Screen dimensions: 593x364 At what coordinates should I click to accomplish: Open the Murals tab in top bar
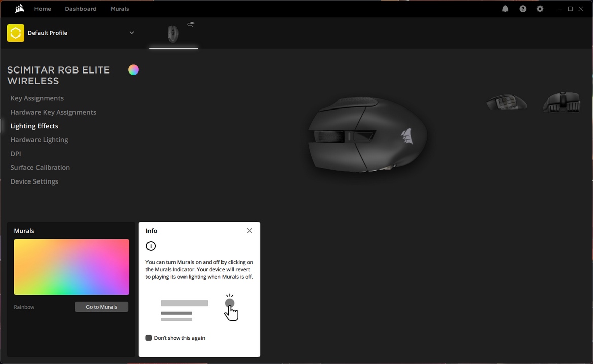[x=120, y=9]
